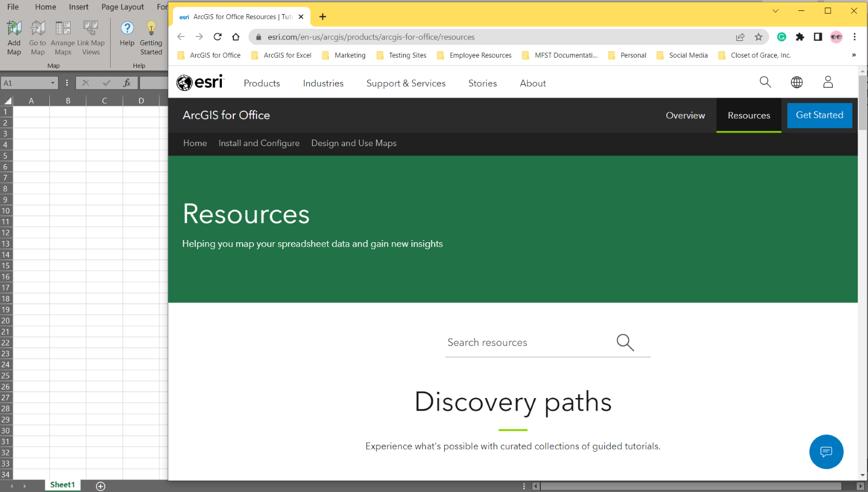Select the Sheet1 worksheet tab
This screenshot has height=492, width=868.
point(62,485)
